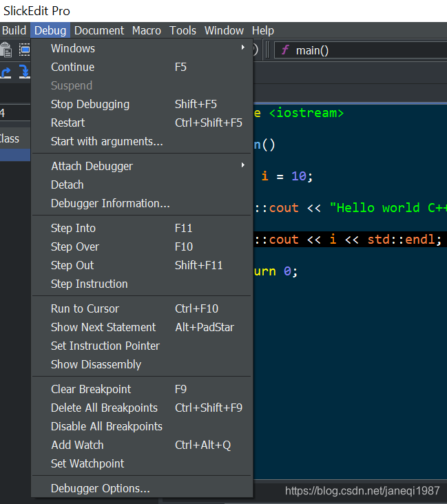
Task: Choose Show Next Statement
Action: tap(141, 328)
